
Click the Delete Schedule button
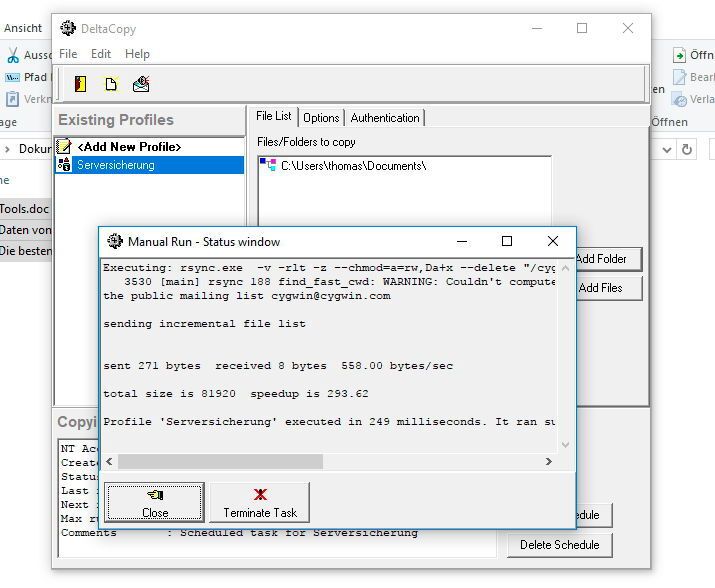[x=560, y=545]
